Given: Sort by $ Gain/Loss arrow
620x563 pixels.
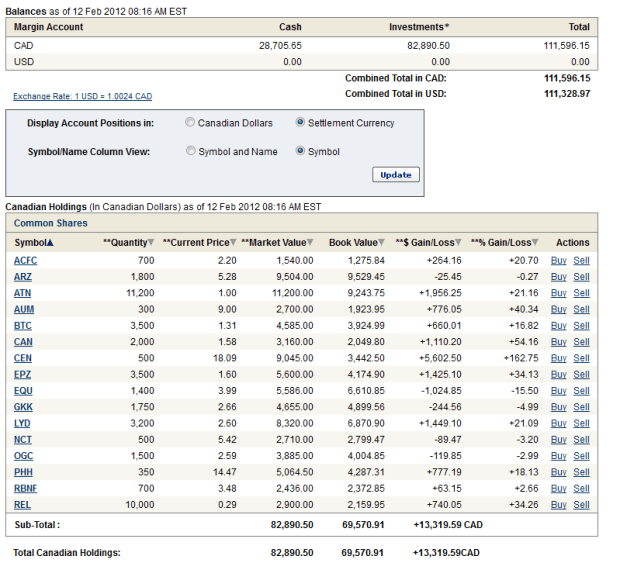Looking at the screenshot, I should [x=458, y=243].
